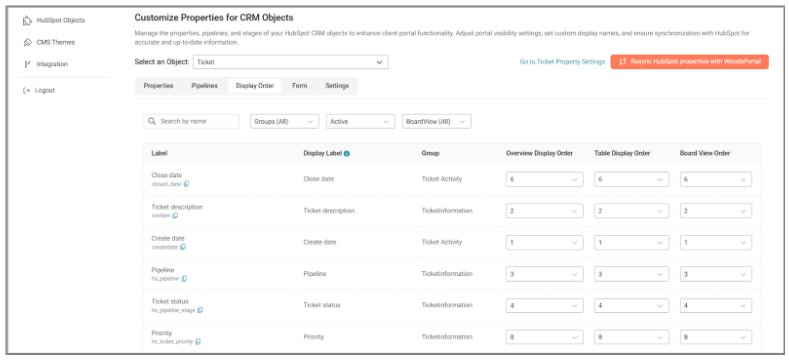
Task: Open Ticket description Board View Order dropdown
Action: [716, 211]
